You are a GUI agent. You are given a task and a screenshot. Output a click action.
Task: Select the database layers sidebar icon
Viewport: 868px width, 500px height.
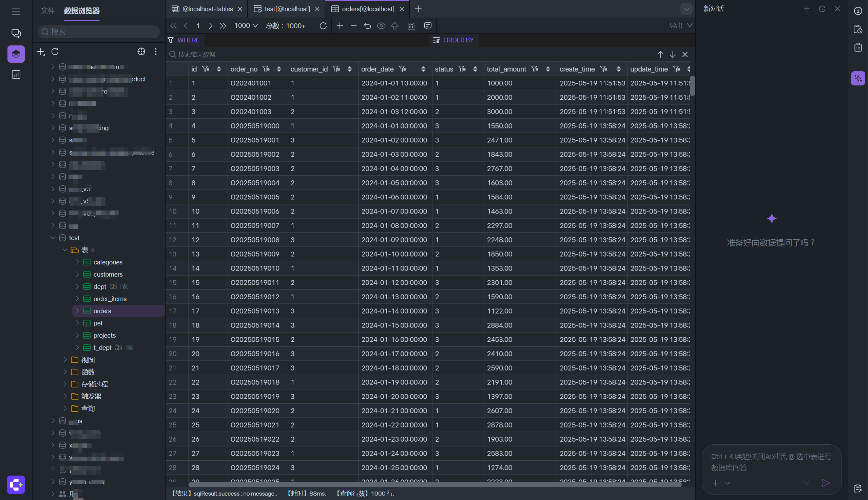(16, 54)
